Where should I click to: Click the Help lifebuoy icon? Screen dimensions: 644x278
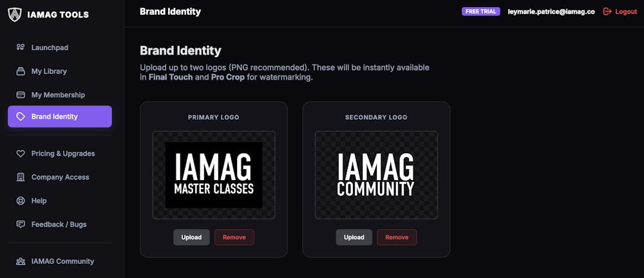click(x=21, y=201)
